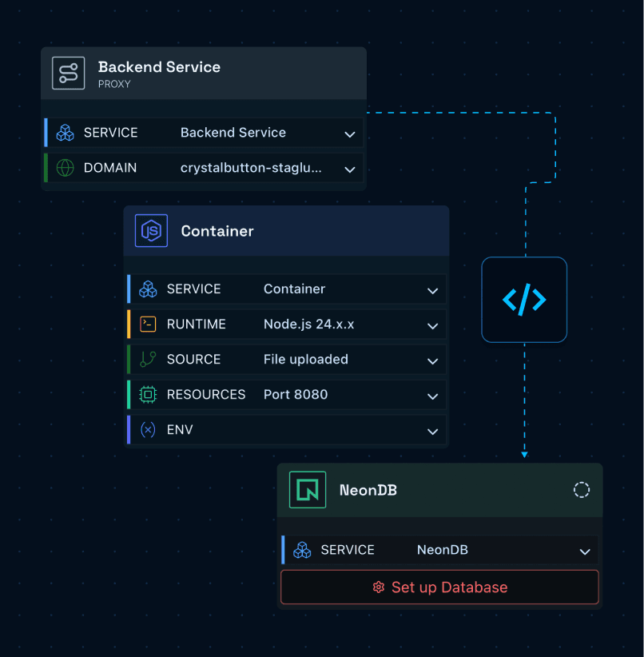Click gear icon in Set up Database
This screenshot has height=657, width=644.
point(379,587)
